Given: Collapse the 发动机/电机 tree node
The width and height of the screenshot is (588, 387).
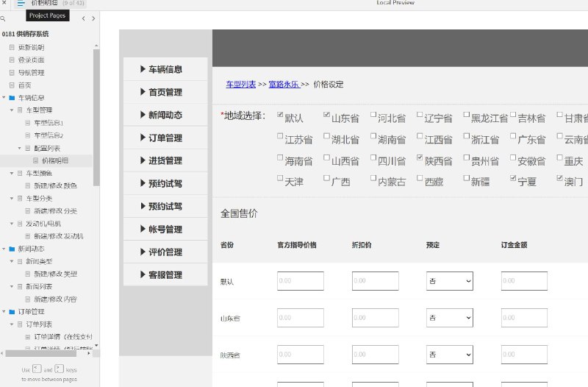Looking at the screenshot, I should click(x=12, y=224).
